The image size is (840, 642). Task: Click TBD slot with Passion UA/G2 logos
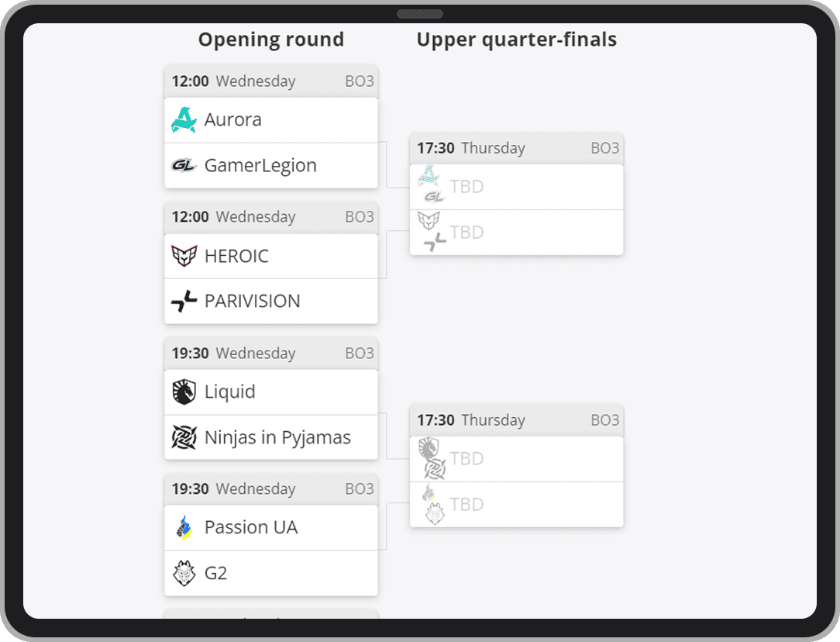click(516, 504)
